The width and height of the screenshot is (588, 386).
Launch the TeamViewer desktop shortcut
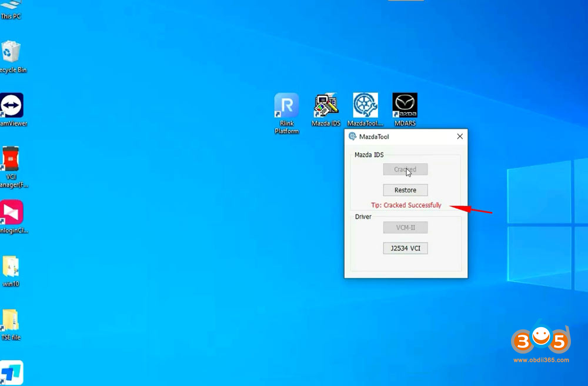[x=12, y=110]
